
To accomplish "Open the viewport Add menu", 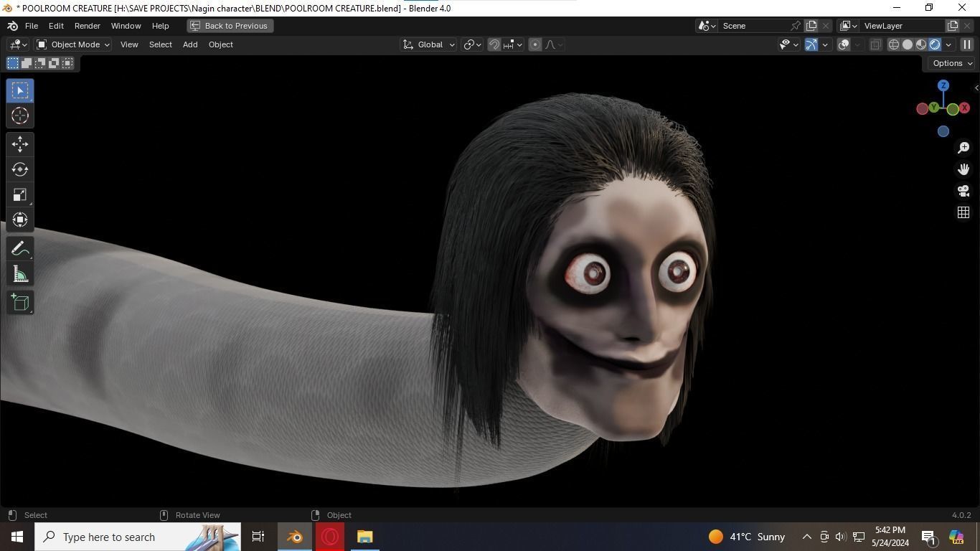I will click(x=190, y=44).
